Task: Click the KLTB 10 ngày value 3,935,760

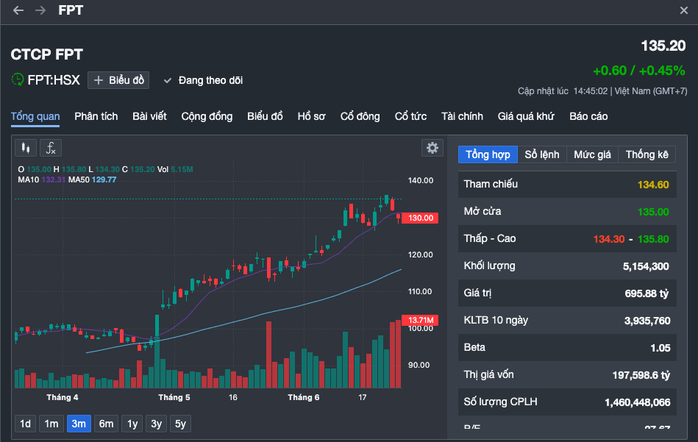Action: click(647, 321)
